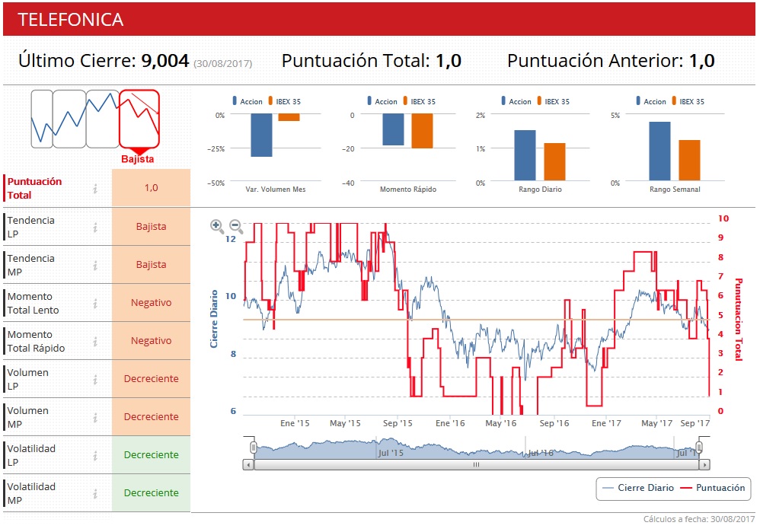Toggle IBEX 35 series in Rango Diario legend
Image resolution: width=760 pixels, height=532 pixels.
(554, 101)
